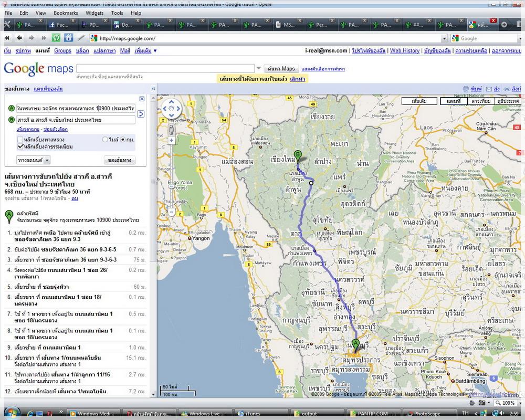Open the Widgets menu
The width and height of the screenshot is (525, 420).
[x=94, y=13]
